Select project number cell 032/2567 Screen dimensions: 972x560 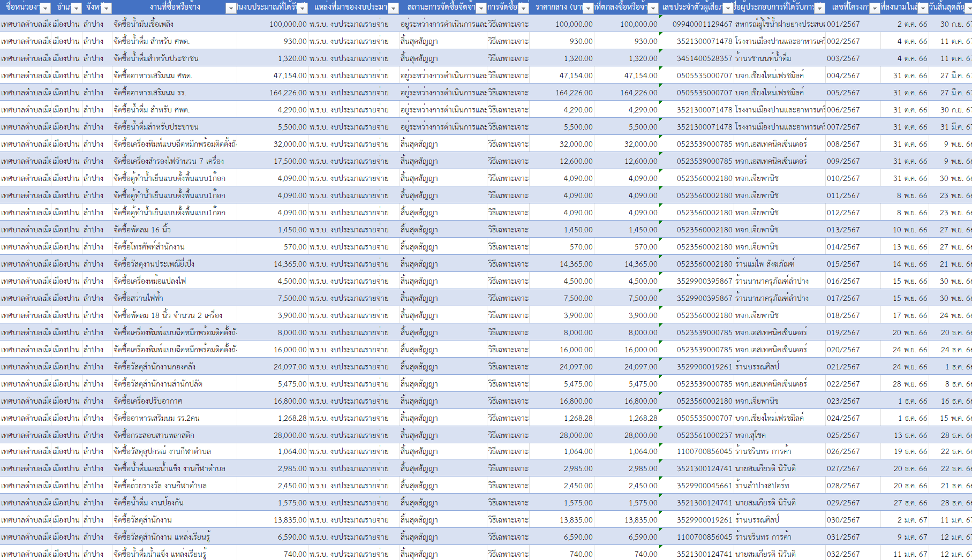[x=843, y=554]
